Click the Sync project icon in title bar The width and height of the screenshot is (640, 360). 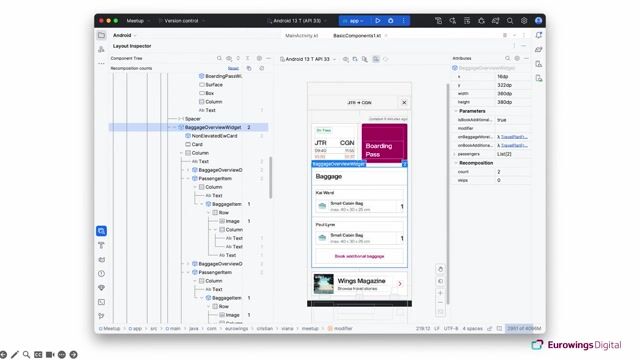pos(496,20)
